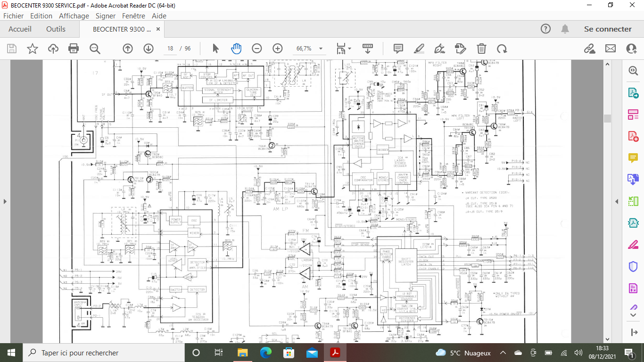Open the Find text magnifier tool
This screenshot has height=362, width=644.
click(95, 49)
